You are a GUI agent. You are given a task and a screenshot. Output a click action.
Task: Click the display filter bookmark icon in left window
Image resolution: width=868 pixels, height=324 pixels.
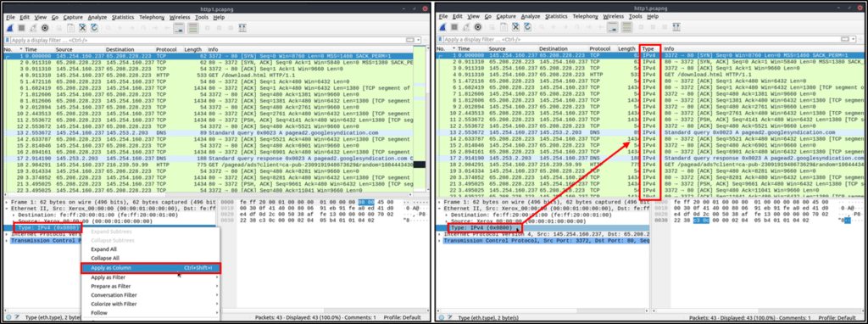7,41
